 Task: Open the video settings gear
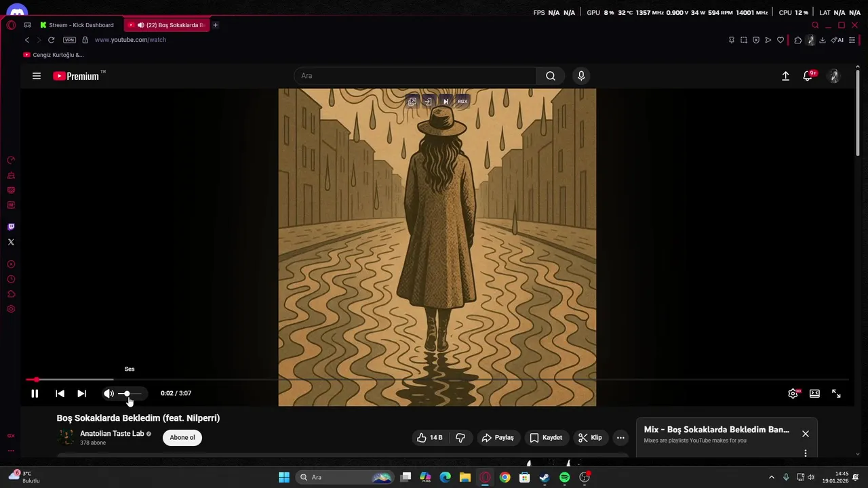[x=793, y=393]
